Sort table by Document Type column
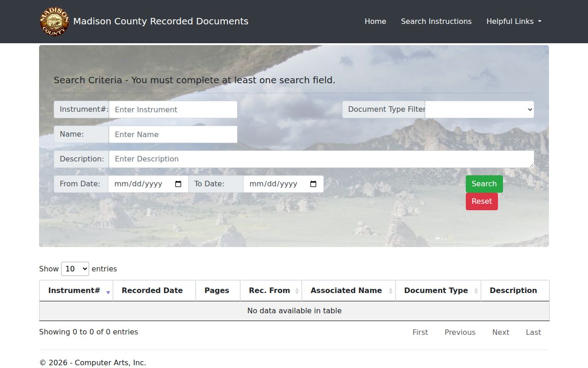588x368 pixels. point(438,291)
